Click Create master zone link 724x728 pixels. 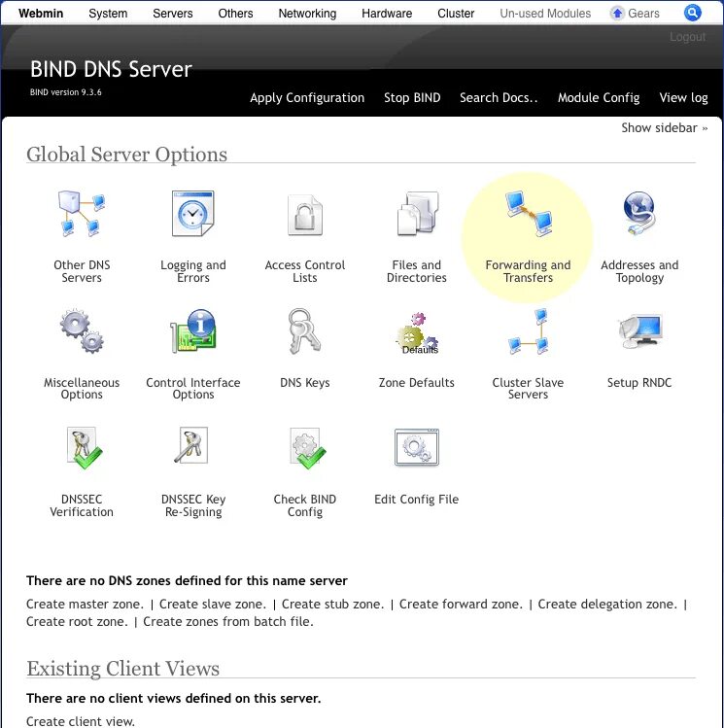85,604
